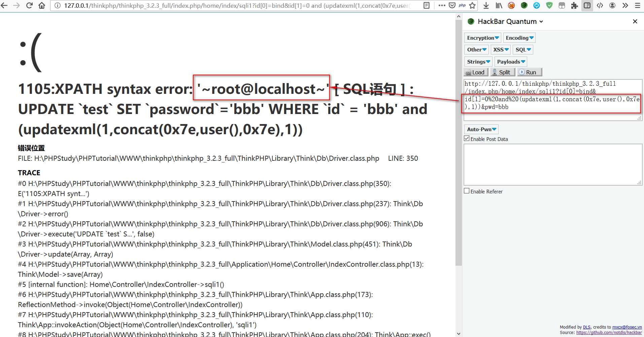Click the scrollbar down arrow

(459, 334)
